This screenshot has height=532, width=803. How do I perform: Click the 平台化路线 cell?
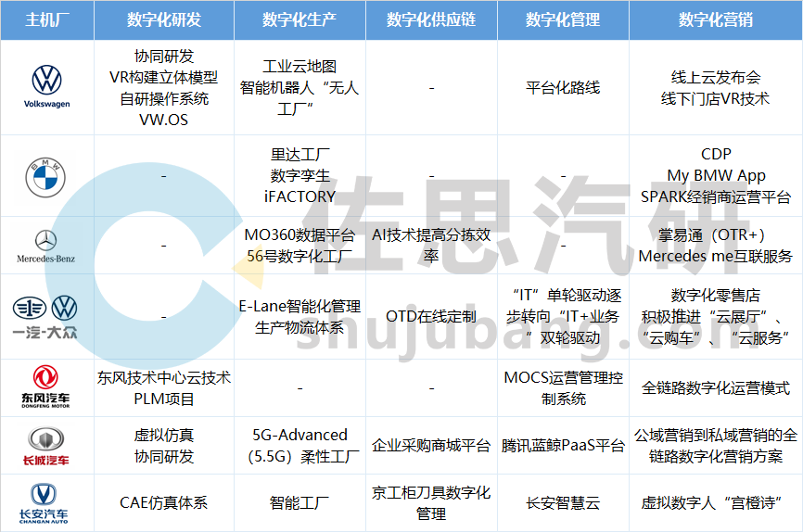563,87
